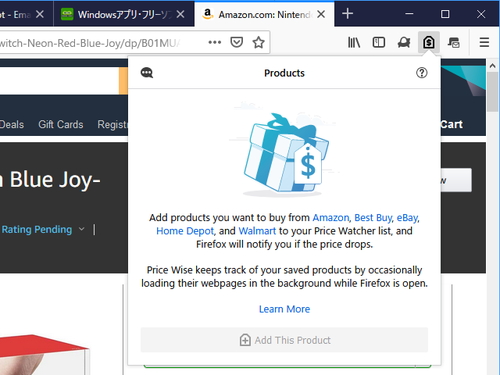Open the Firefox hamburger menu

[484, 42]
